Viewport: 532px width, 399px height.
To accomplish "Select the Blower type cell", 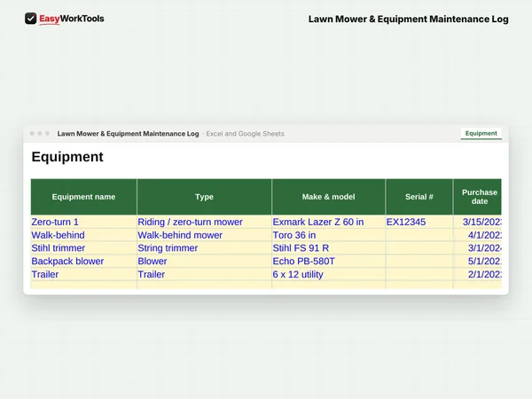I will (204, 262).
